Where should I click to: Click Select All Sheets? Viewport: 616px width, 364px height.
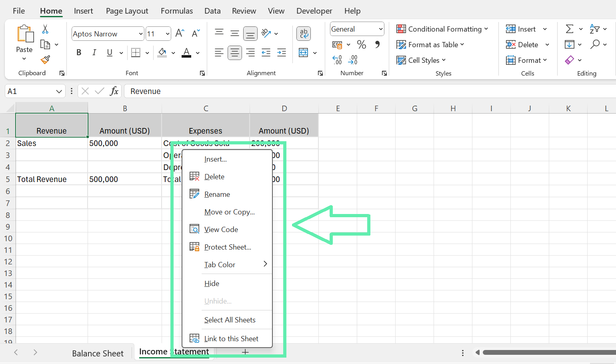coord(230,320)
